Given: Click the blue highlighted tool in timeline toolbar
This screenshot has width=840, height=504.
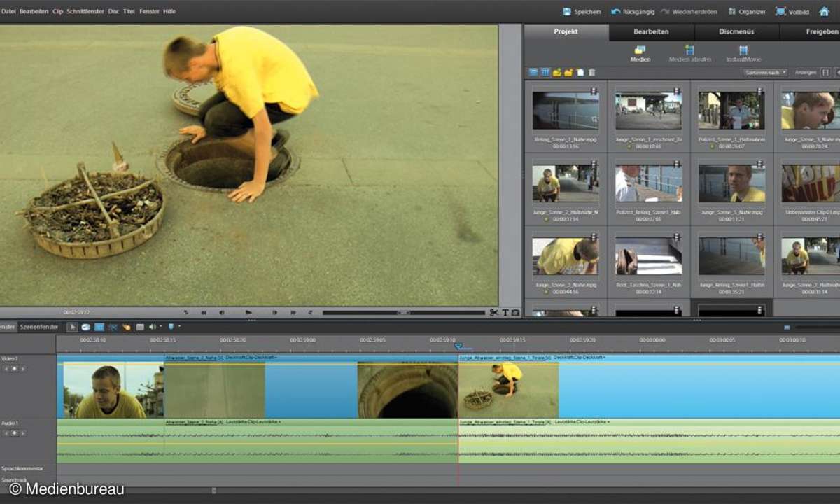Looking at the screenshot, I should point(99,327).
